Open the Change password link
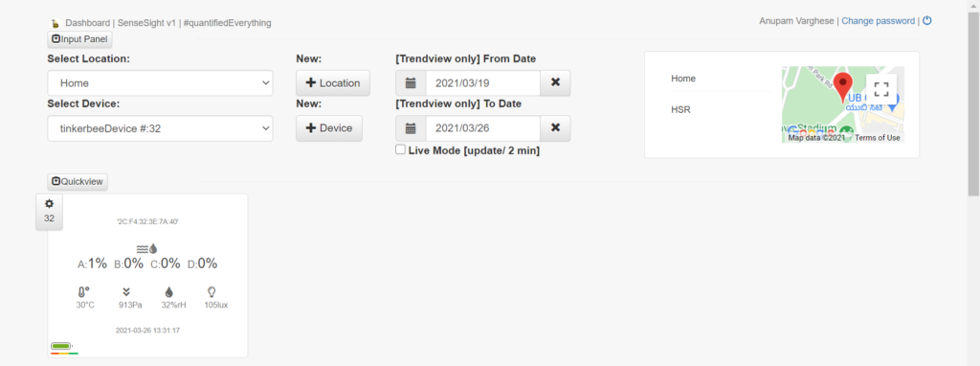The height and width of the screenshot is (366, 980). (x=879, y=21)
